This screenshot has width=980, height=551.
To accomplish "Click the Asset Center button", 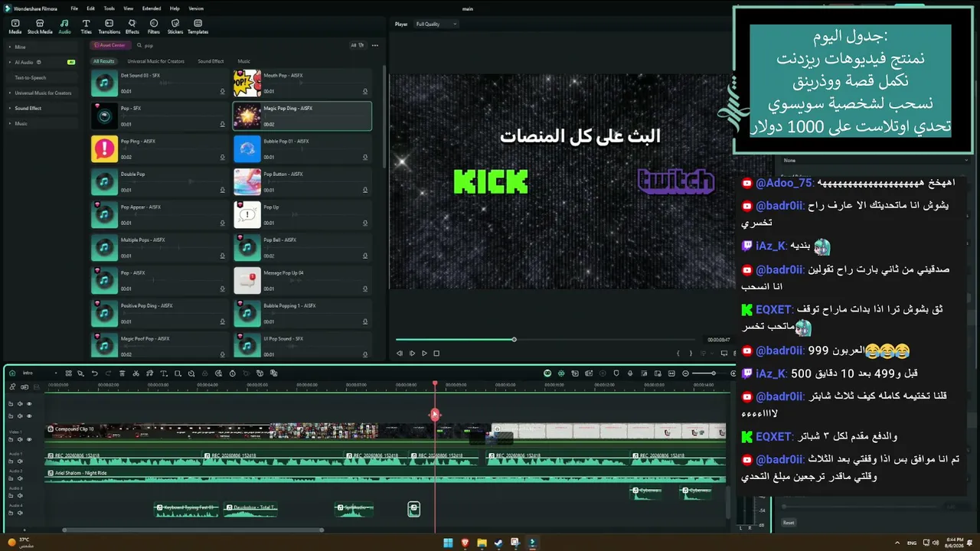I will coord(110,45).
